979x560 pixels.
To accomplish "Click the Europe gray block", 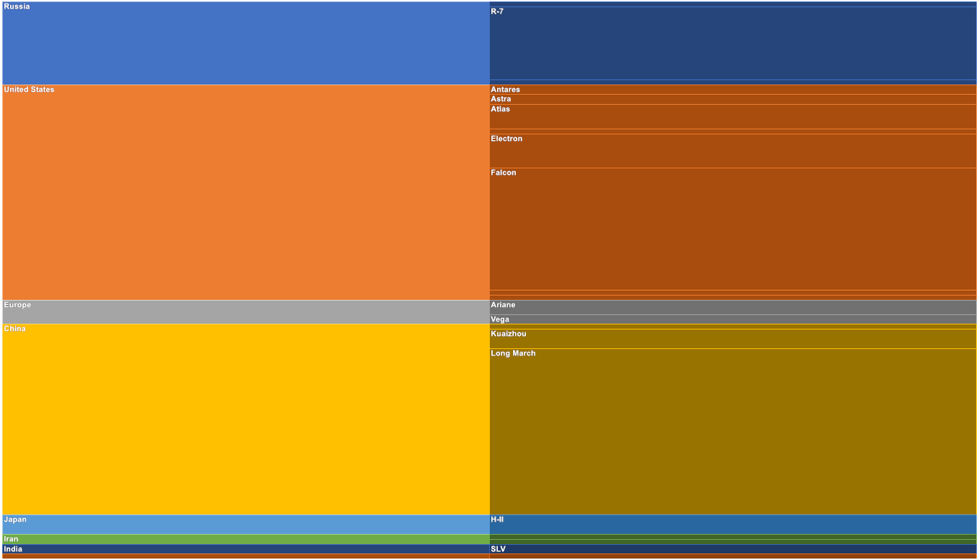I will [x=246, y=312].
